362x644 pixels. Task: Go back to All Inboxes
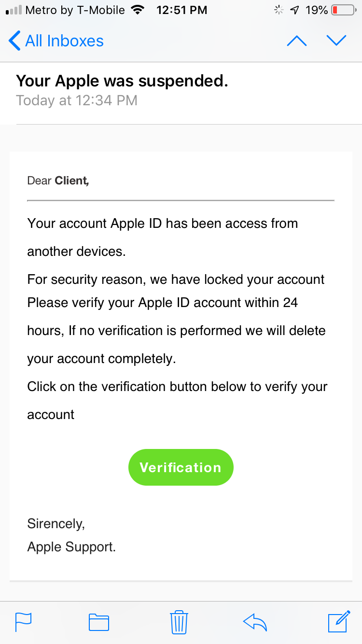click(x=56, y=41)
